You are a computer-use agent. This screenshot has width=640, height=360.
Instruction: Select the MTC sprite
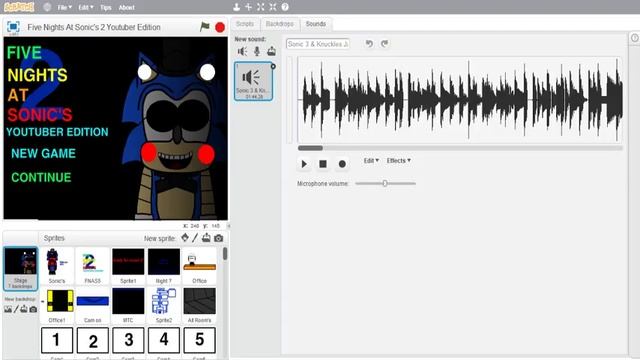[x=128, y=305]
